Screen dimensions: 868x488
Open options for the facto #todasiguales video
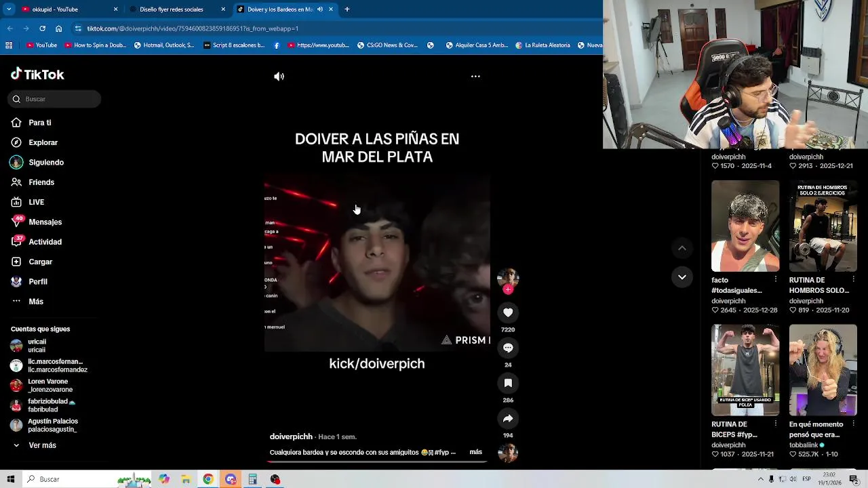click(776, 279)
